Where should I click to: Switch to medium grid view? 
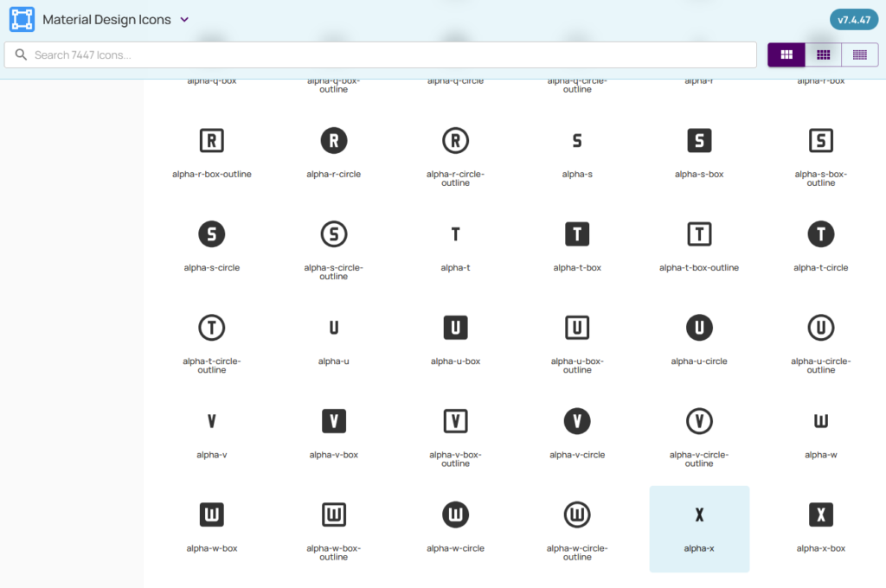(x=823, y=54)
